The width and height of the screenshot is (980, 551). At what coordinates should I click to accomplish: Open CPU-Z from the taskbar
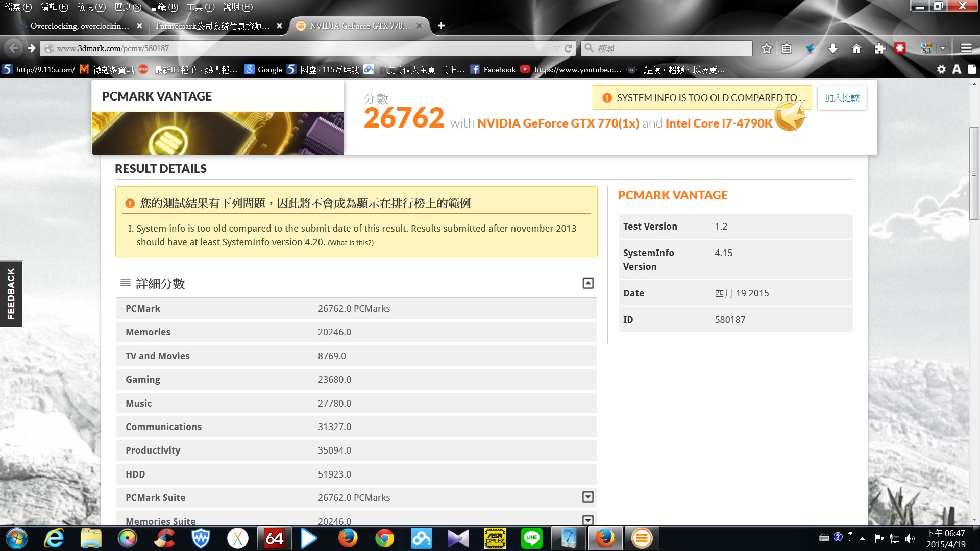[x=495, y=538]
